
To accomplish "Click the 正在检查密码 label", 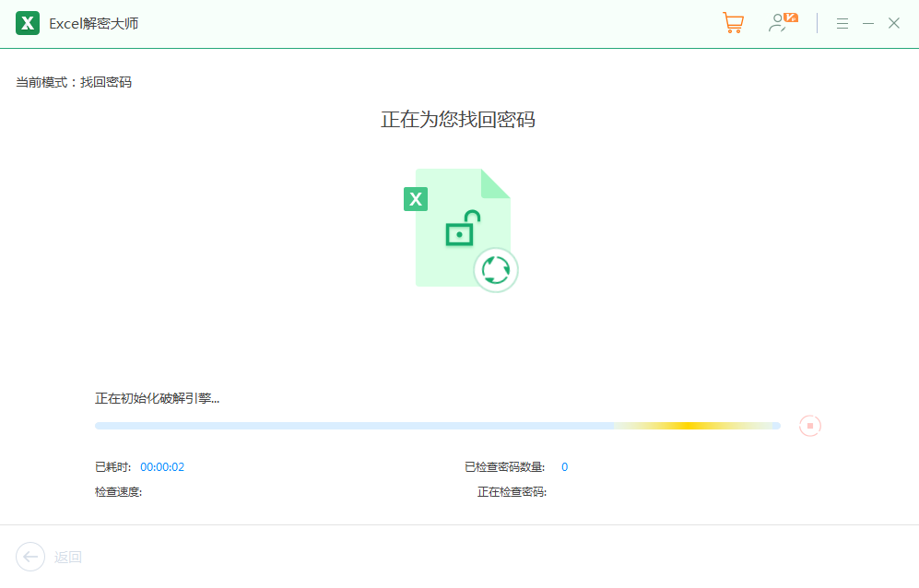I will [x=512, y=492].
